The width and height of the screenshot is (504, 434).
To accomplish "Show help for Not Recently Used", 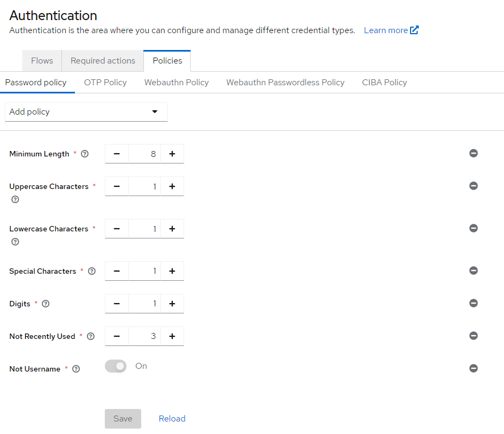I will pos(91,336).
